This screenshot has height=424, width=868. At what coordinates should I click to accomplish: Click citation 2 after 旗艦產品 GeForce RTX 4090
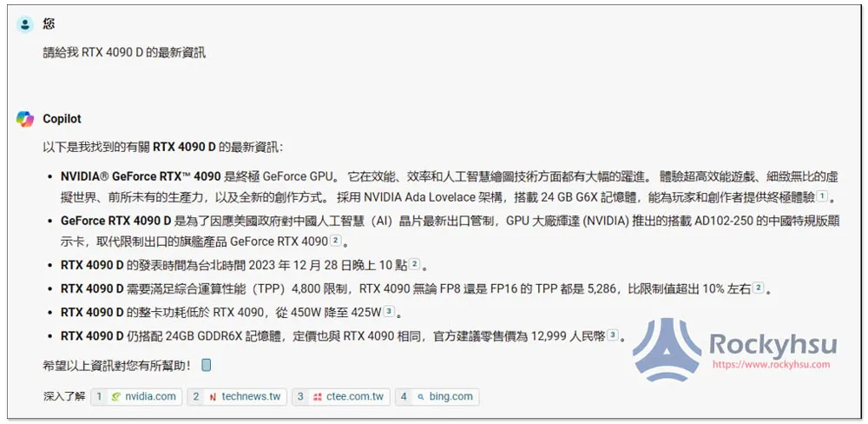point(335,241)
